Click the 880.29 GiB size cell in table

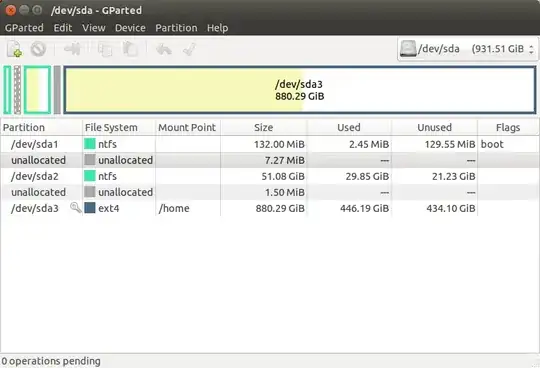pos(280,208)
